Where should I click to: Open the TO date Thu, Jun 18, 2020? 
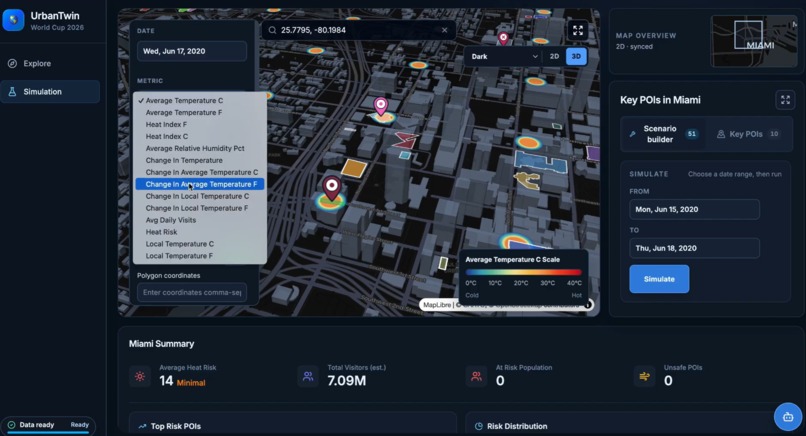(x=694, y=248)
